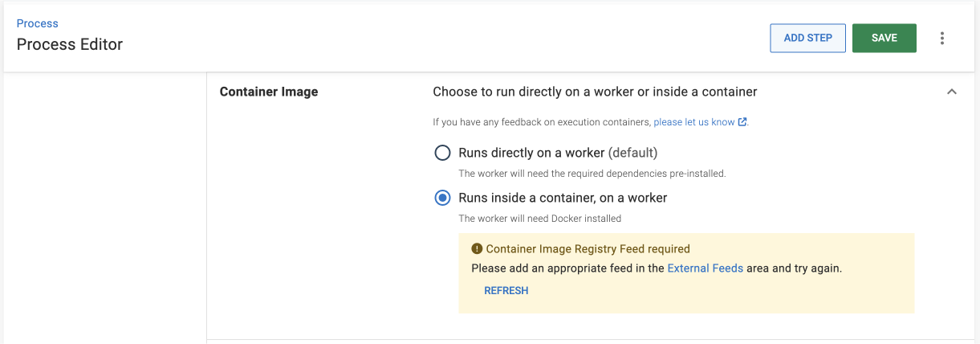This screenshot has height=344, width=980.
Task: Open the please let us know link
Action: tap(694, 122)
